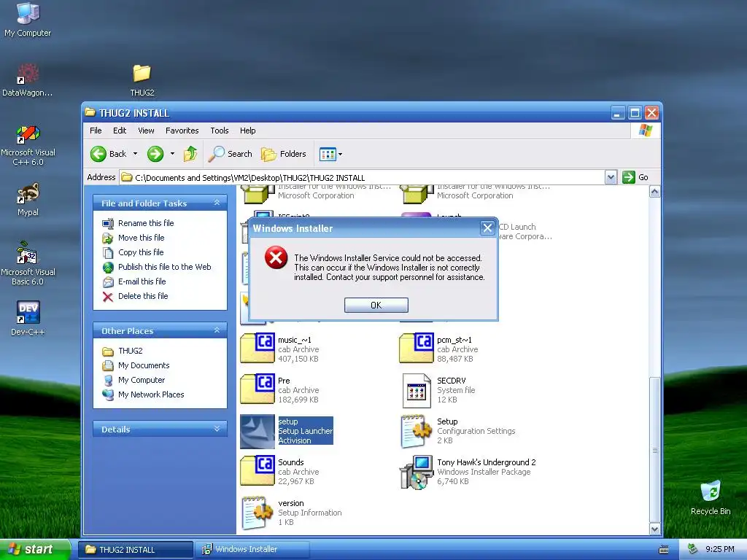Screen dimensions: 747x560
Task: Select the pcm_st~1 cab archive
Action: pyautogui.click(x=438, y=349)
